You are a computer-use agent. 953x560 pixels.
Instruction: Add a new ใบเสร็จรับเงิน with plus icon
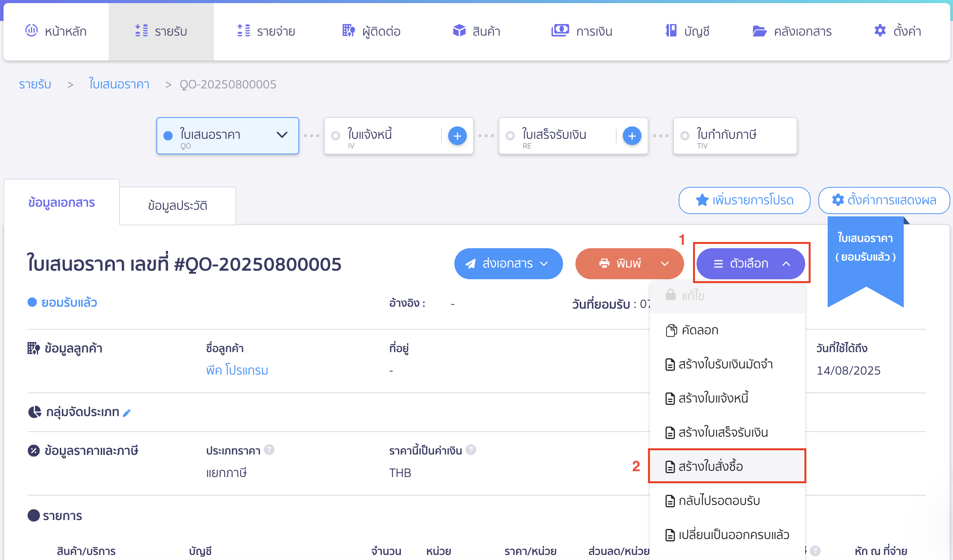pyautogui.click(x=632, y=136)
